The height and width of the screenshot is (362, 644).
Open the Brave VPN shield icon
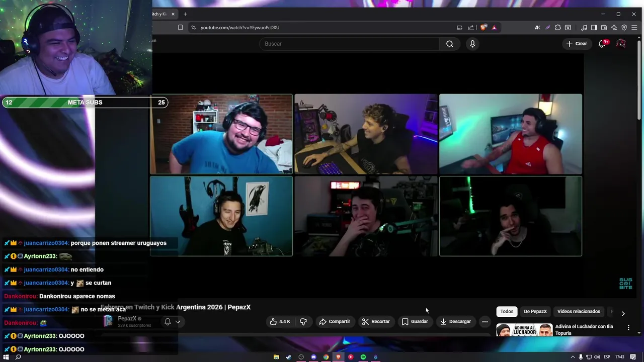[x=624, y=28]
